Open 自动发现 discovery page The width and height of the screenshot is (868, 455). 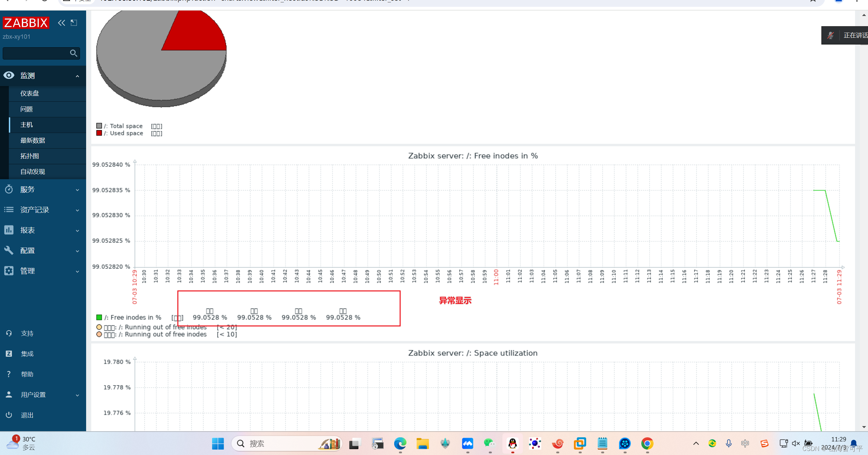[33, 172]
